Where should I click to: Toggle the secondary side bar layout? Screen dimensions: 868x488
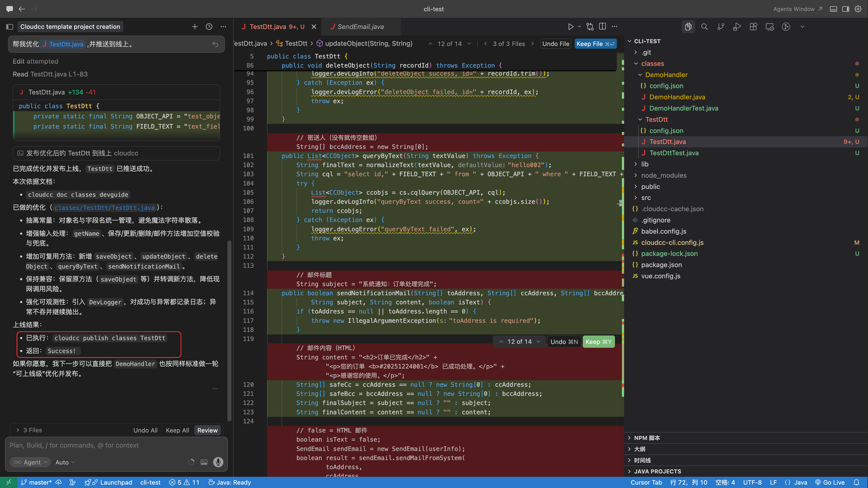845,9
